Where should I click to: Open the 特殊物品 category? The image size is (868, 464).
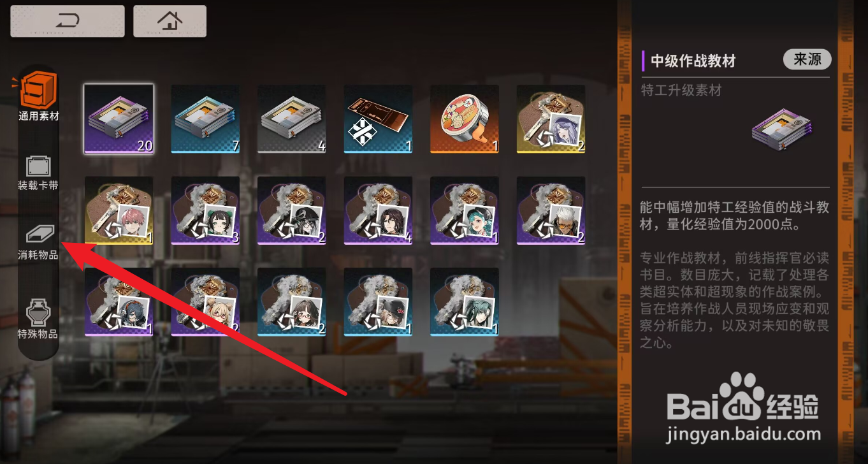pyautogui.click(x=38, y=319)
